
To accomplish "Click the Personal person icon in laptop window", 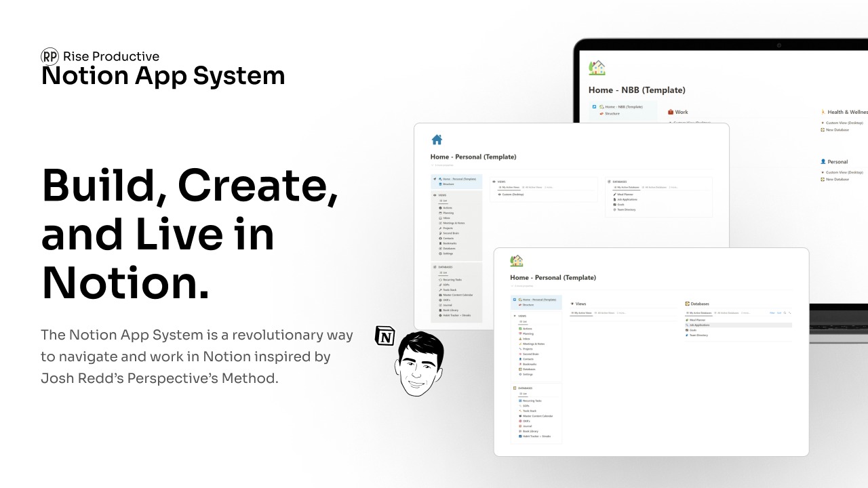I will tap(823, 161).
